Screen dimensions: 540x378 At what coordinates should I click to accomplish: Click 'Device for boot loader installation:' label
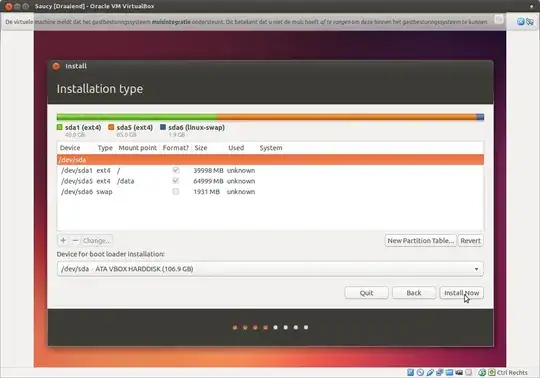click(111, 254)
